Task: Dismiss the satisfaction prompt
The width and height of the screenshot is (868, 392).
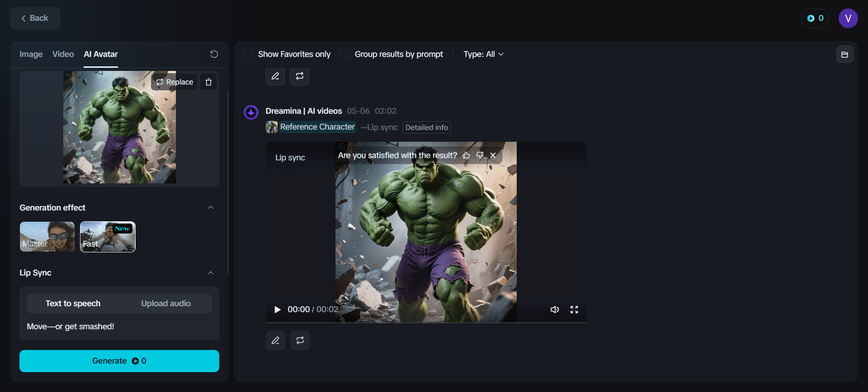Action: (x=493, y=155)
